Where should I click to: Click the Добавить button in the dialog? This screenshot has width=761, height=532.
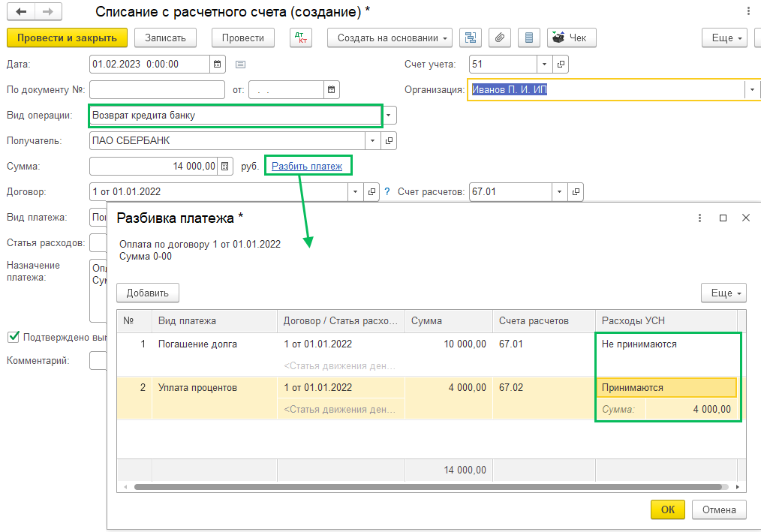pos(148,293)
